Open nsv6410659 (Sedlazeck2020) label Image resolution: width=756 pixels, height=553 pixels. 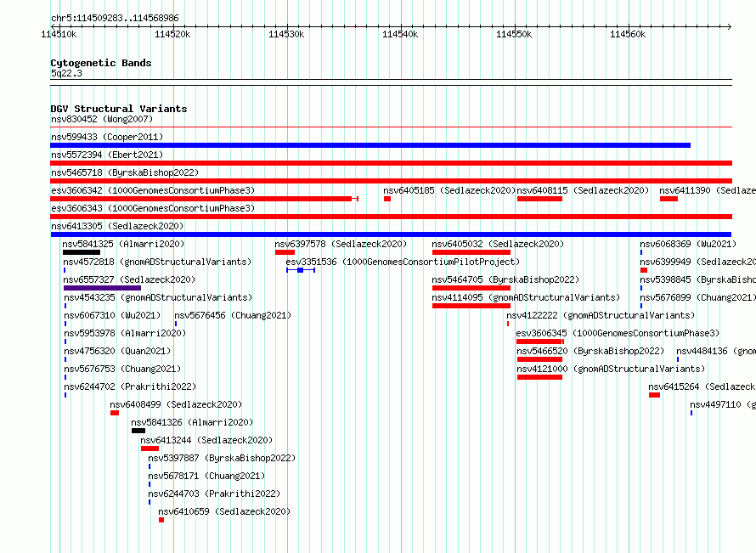(x=224, y=511)
